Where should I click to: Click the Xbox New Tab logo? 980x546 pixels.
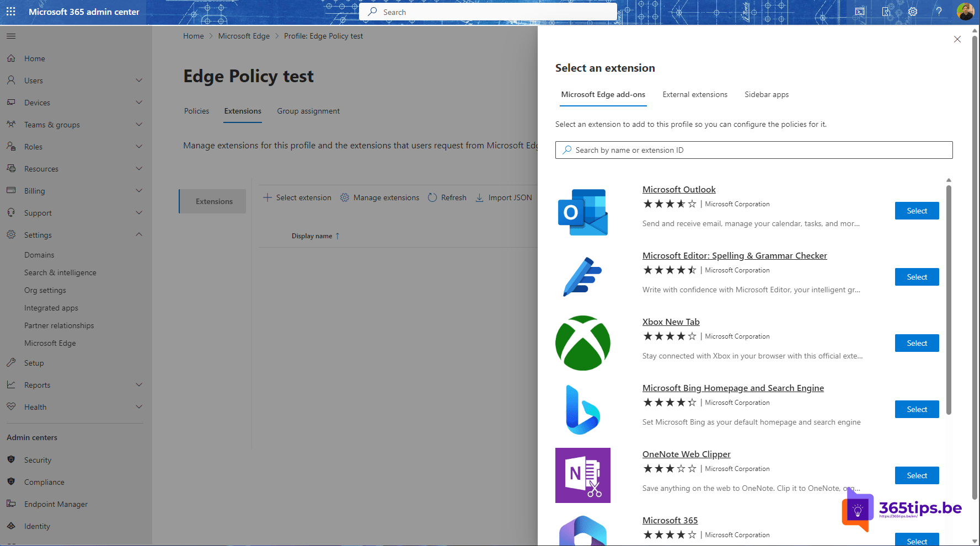pyautogui.click(x=583, y=343)
